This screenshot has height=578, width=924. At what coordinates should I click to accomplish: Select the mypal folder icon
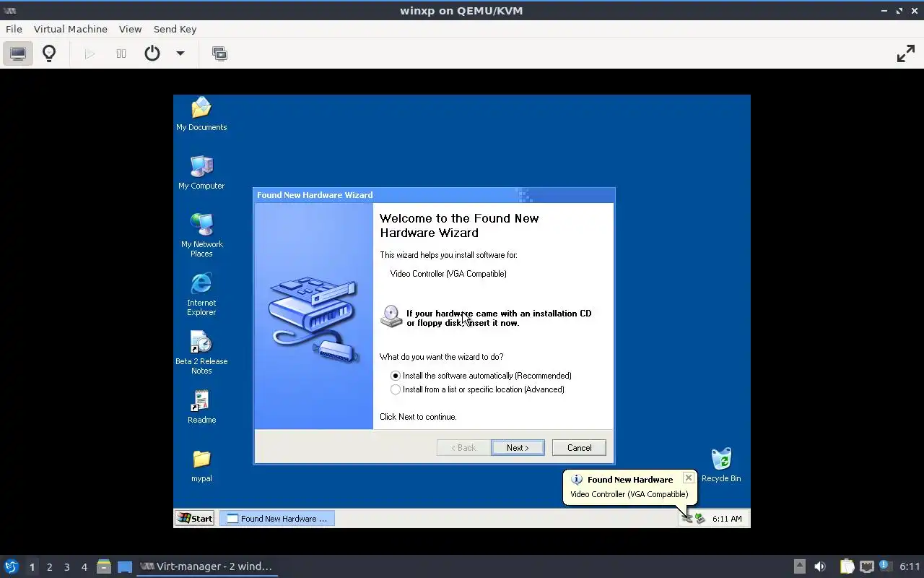pyautogui.click(x=201, y=466)
